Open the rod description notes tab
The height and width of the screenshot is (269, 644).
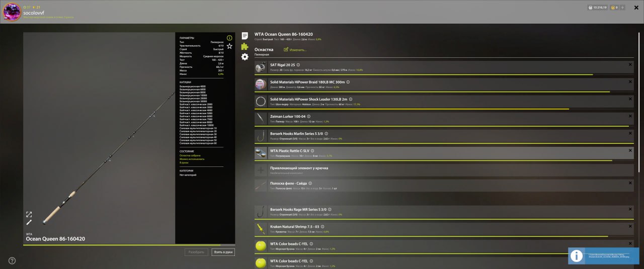(x=245, y=36)
